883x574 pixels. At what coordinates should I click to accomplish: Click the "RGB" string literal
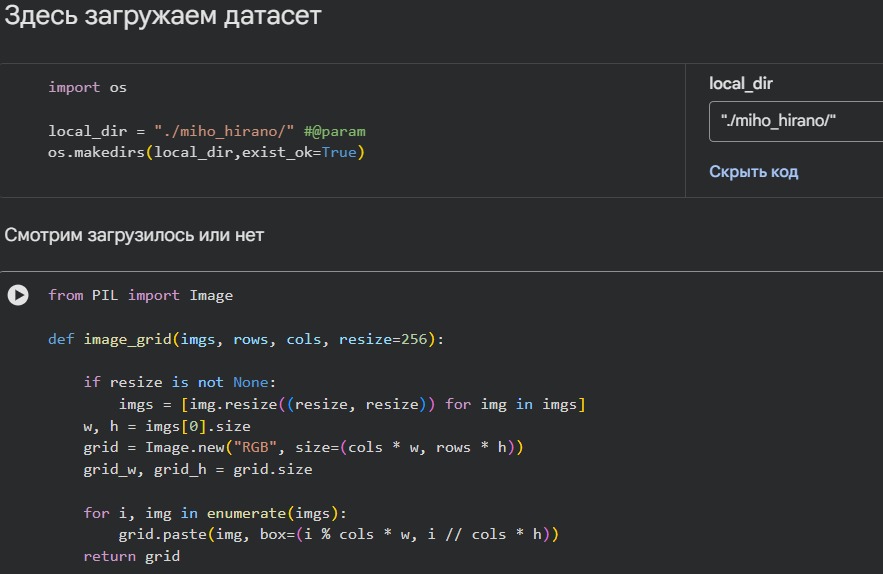tap(255, 448)
